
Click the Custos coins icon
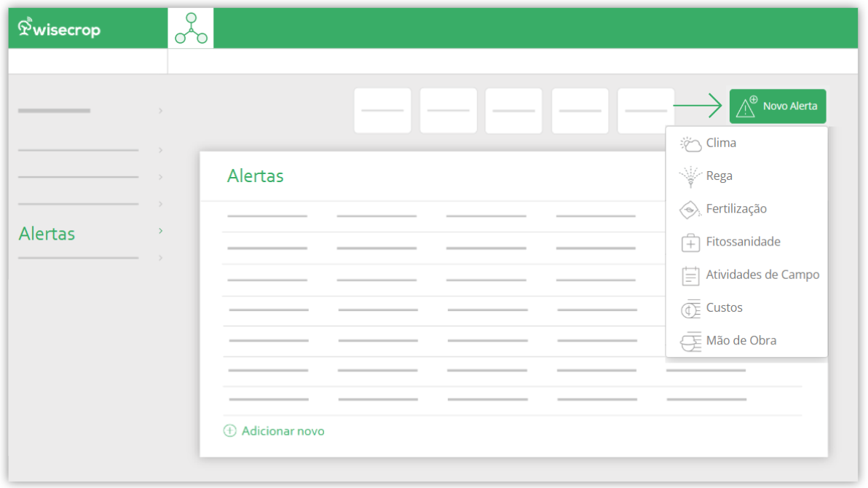click(x=690, y=309)
